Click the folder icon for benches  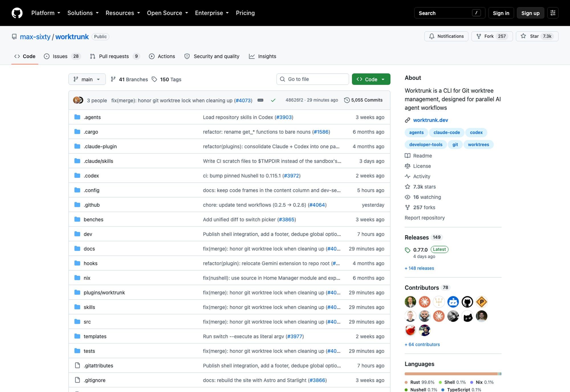point(77,219)
